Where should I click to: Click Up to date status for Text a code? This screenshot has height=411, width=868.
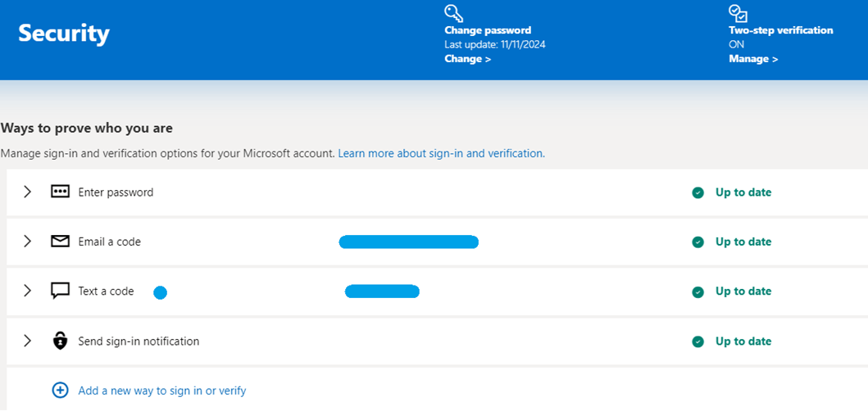[743, 291]
